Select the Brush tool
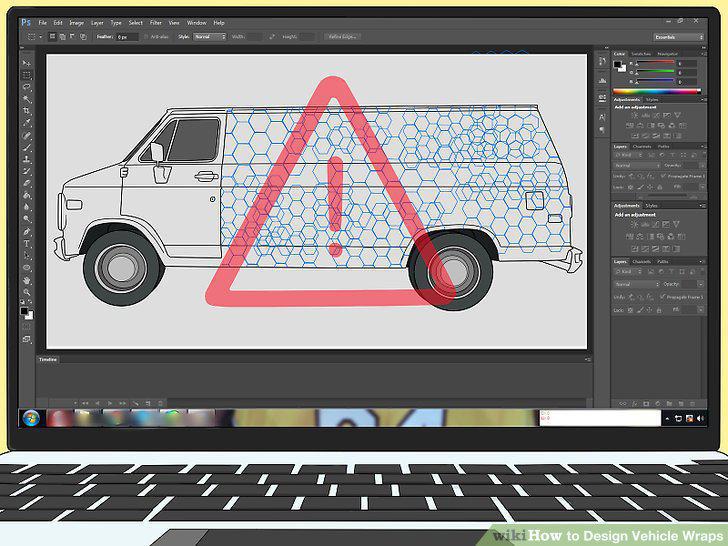The width and height of the screenshot is (728, 546). pos(26,148)
